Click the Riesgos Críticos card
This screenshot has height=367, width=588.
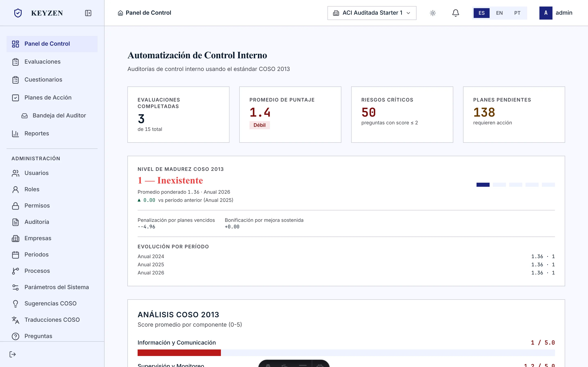click(402, 115)
